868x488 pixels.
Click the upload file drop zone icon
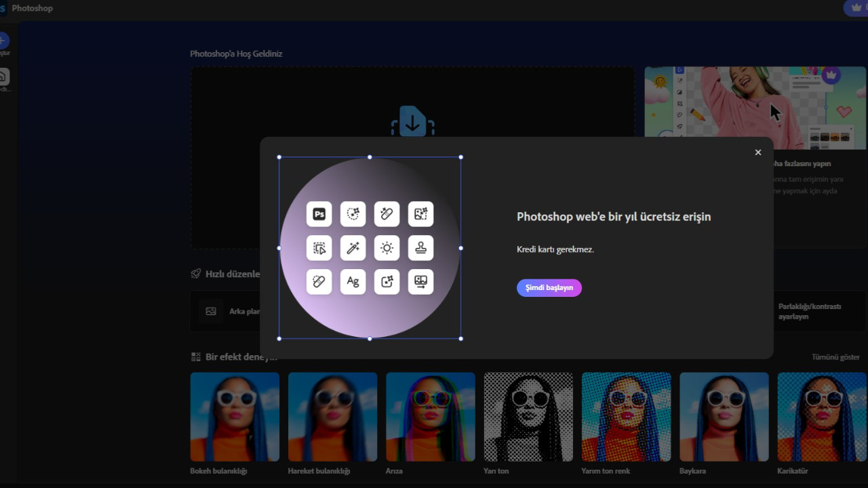click(412, 122)
